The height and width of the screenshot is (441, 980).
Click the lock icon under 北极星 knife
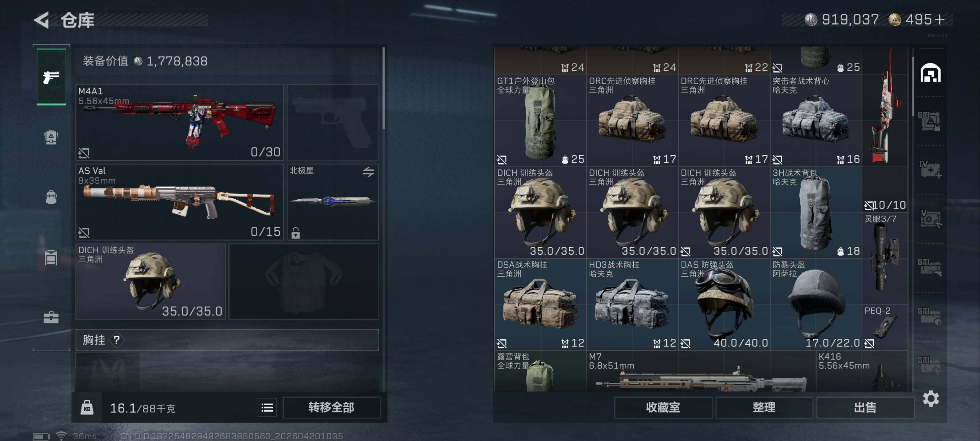pos(296,232)
